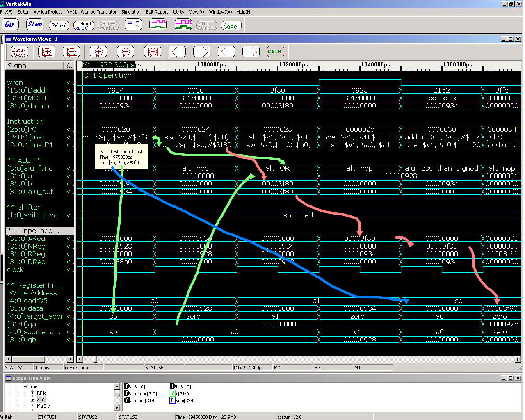Image resolution: width=525 pixels, height=420 pixels.
Task: Click first black left-arrow navigation icon
Action: click(177, 52)
